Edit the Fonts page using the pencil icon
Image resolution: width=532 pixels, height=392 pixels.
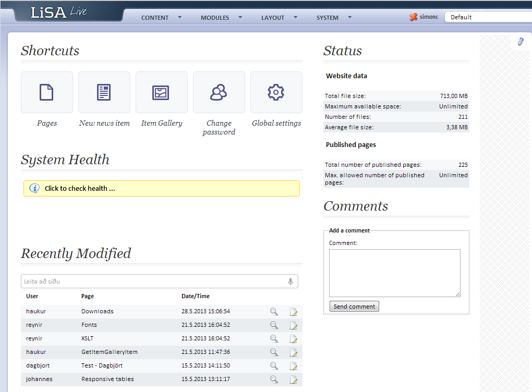tap(294, 325)
